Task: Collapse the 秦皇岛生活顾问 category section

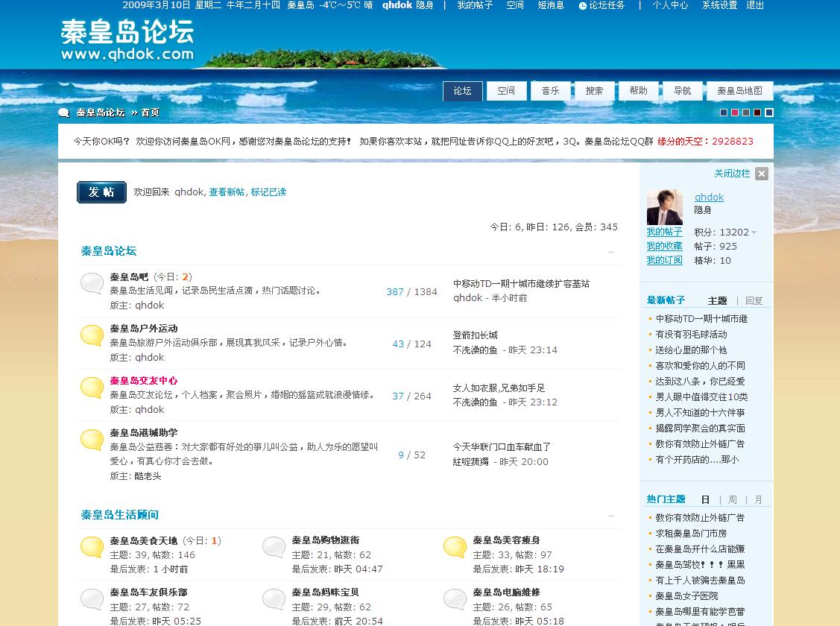Action: 610,516
